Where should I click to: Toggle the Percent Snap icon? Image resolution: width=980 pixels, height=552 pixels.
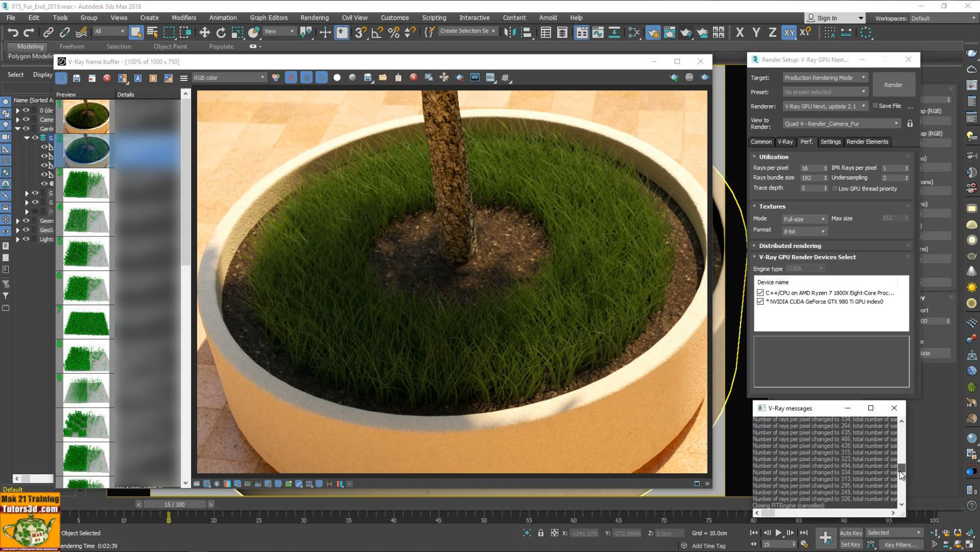click(394, 33)
